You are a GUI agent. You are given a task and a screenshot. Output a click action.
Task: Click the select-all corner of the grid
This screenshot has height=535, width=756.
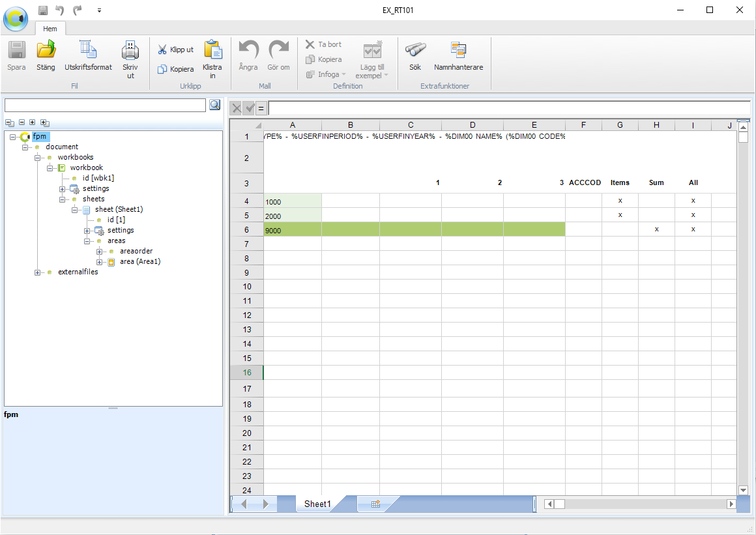[x=247, y=125]
